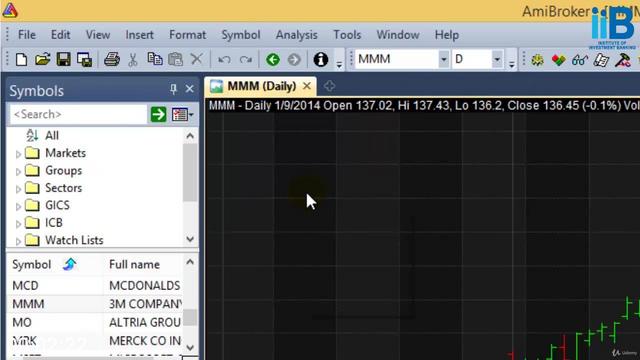Redo the last action
This screenshot has width=640, height=360.
(x=246, y=60)
